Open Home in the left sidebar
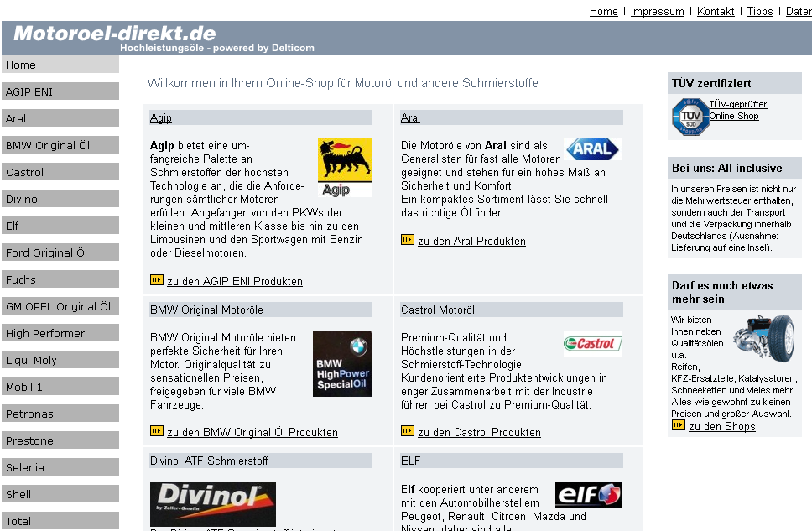812x531 pixels. (60, 65)
